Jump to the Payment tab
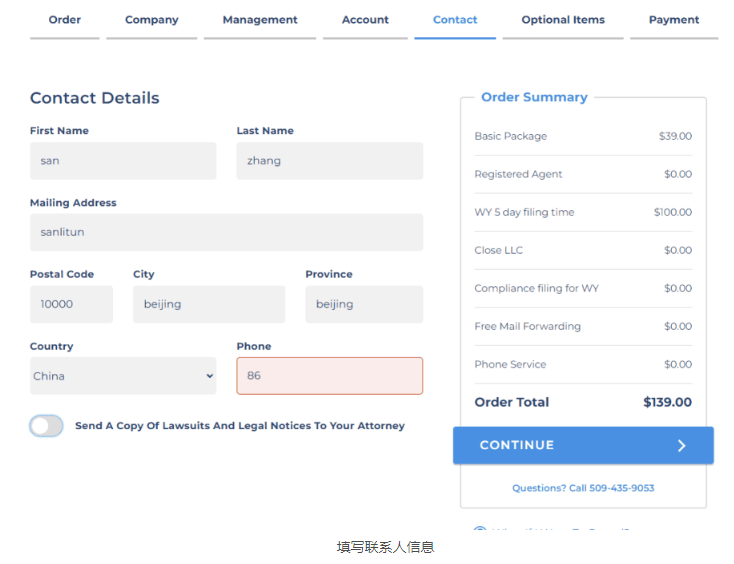Screen dimensions: 734x564 coord(673,20)
